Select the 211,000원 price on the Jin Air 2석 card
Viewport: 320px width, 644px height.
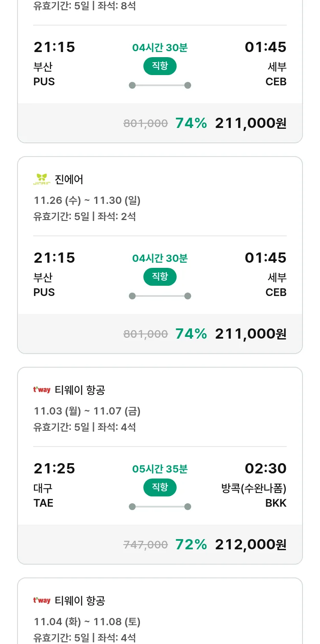250,334
